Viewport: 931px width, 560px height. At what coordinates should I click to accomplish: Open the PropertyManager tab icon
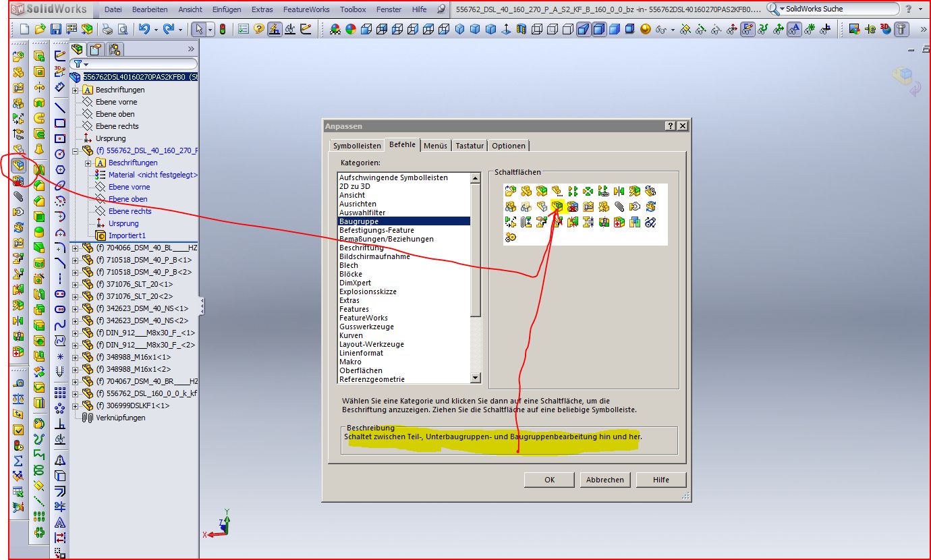[96, 49]
